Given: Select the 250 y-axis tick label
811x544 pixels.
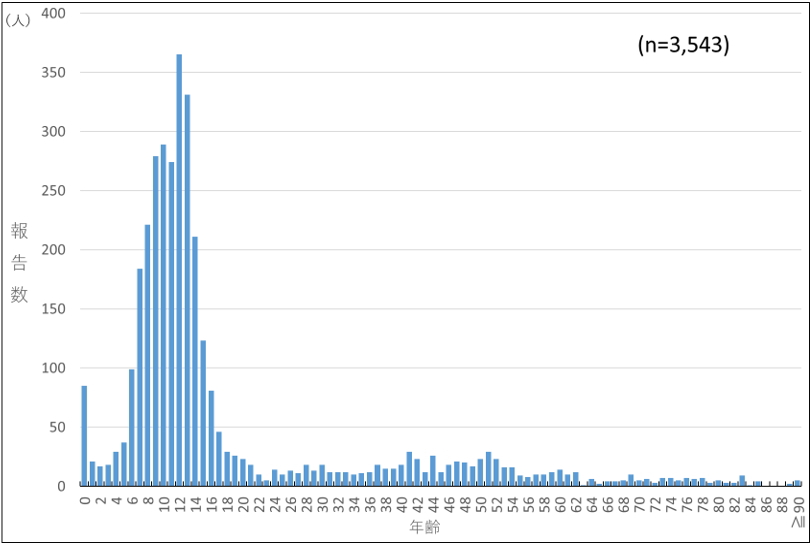Looking at the screenshot, I should point(53,191).
